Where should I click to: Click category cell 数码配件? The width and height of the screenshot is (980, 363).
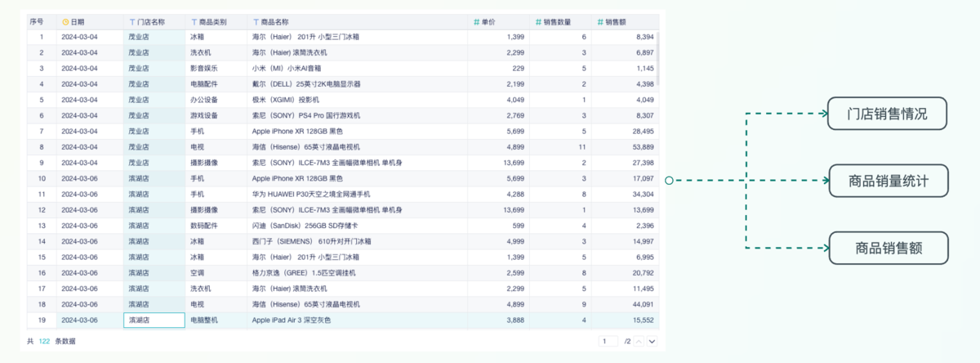pyautogui.click(x=216, y=226)
